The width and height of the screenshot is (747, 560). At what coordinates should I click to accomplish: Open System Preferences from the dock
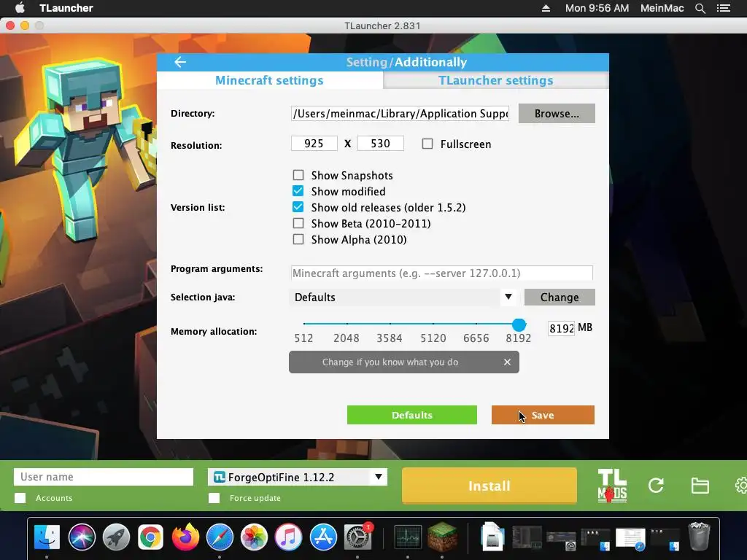[x=357, y=537]
